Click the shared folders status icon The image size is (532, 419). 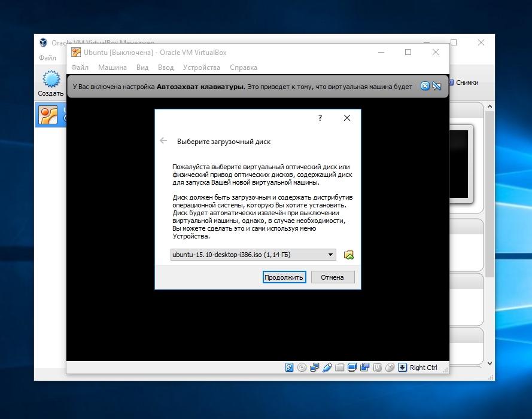click(340, 368)
